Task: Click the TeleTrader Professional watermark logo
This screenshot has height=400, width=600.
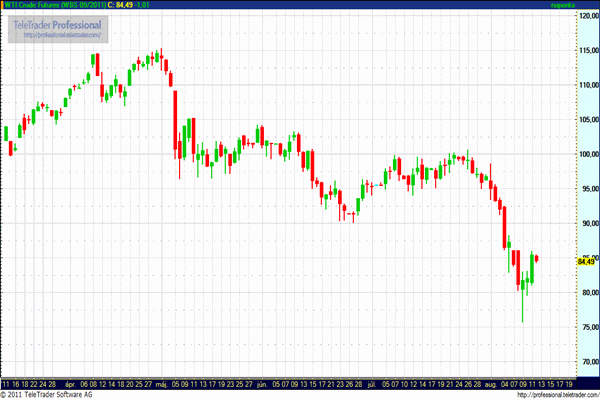Action: (60, 24)
